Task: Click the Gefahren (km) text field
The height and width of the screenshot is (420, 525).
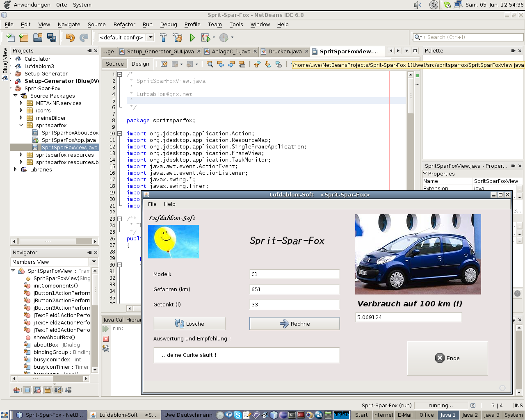Action: point(294,289)
